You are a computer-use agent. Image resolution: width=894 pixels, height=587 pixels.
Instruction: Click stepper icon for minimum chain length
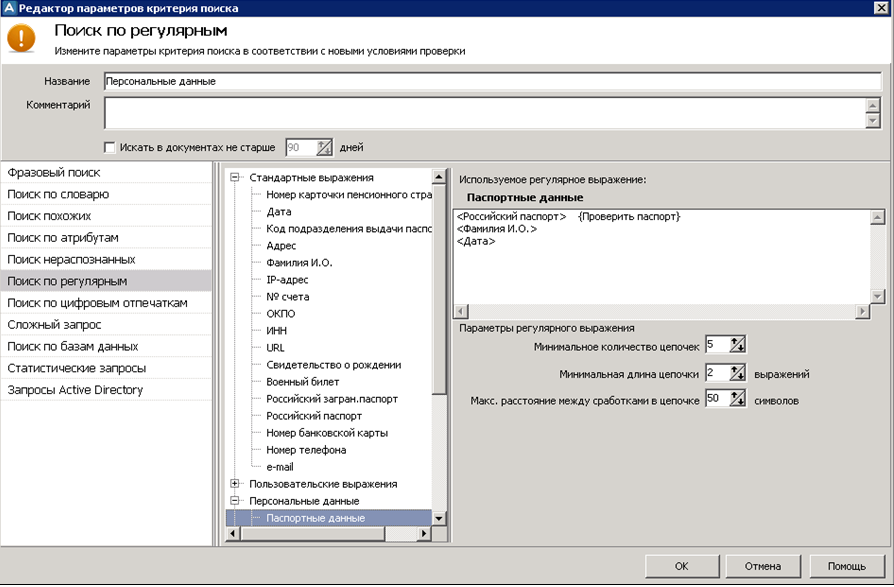point(738,373)
